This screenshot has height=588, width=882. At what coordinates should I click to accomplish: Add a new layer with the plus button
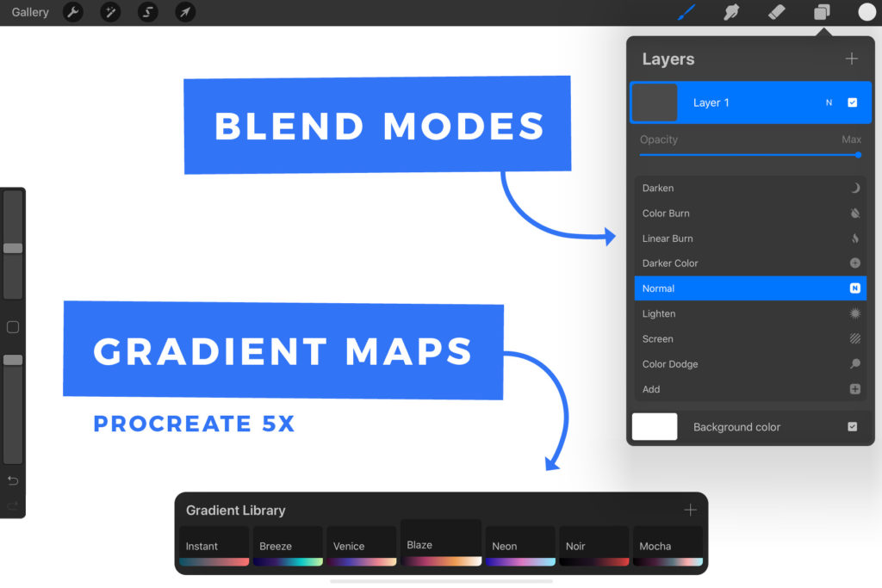click(852, 59)
